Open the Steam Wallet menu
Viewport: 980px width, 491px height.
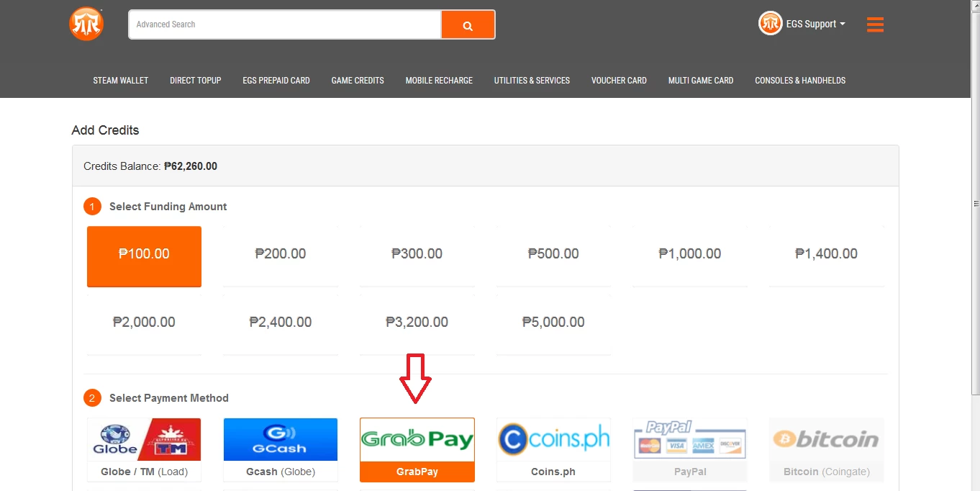click(x=121, y=81)
